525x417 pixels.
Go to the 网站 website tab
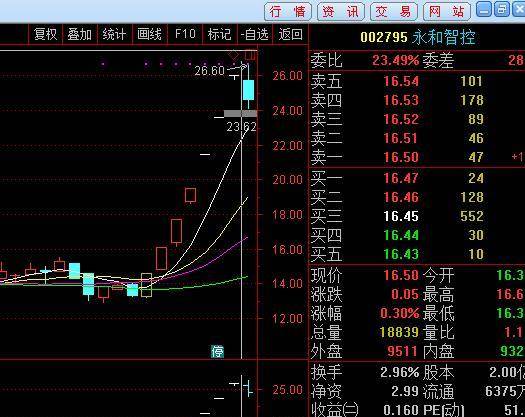point(447,12)
